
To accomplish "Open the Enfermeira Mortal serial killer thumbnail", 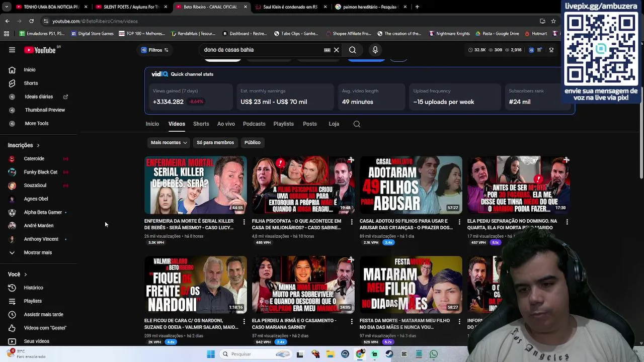I will (x=196, y=185).
